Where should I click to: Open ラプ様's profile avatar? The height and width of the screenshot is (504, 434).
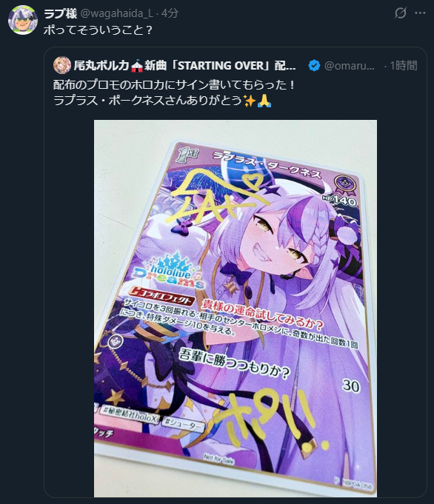pos(22,19)
